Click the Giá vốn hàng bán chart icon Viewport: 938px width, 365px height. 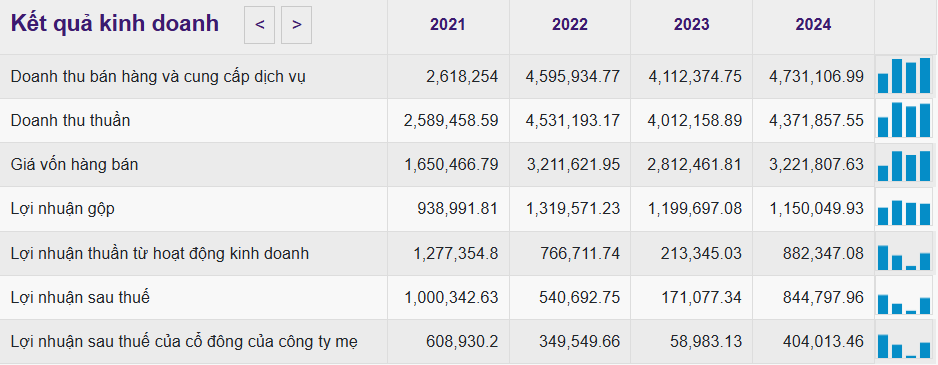(x=904, y=165)
